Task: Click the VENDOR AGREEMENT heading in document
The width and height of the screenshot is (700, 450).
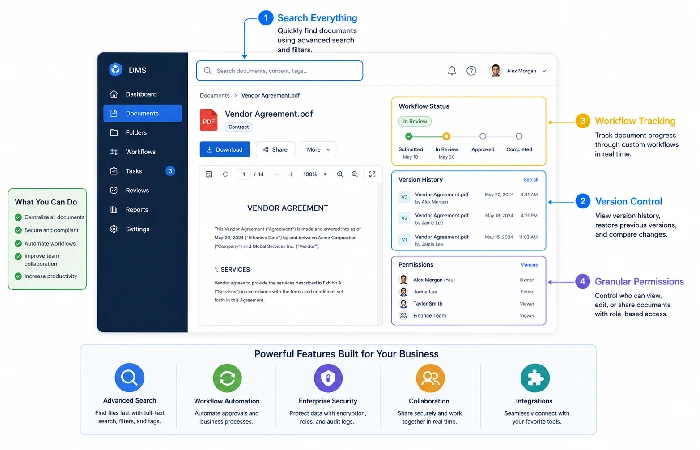Action: tap(288, 208)
